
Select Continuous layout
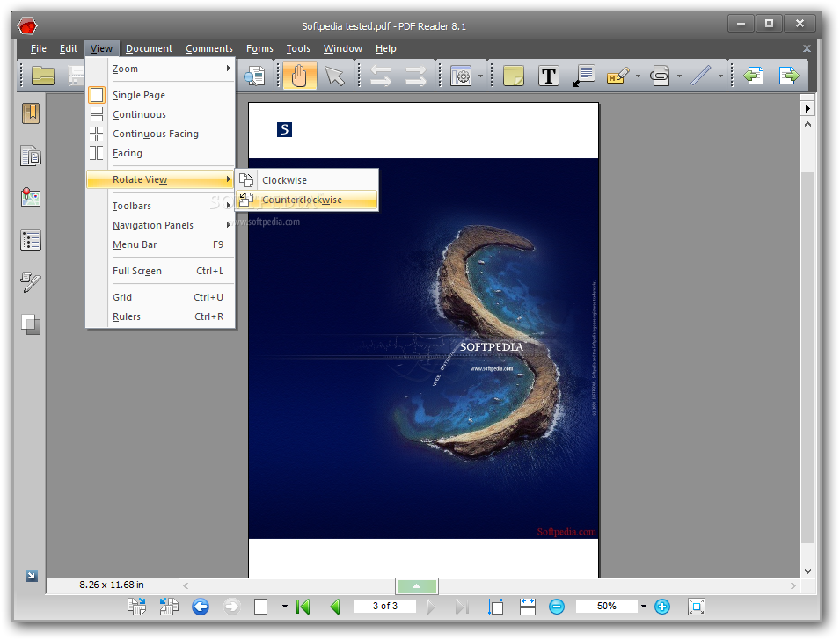tap(161, 114)
